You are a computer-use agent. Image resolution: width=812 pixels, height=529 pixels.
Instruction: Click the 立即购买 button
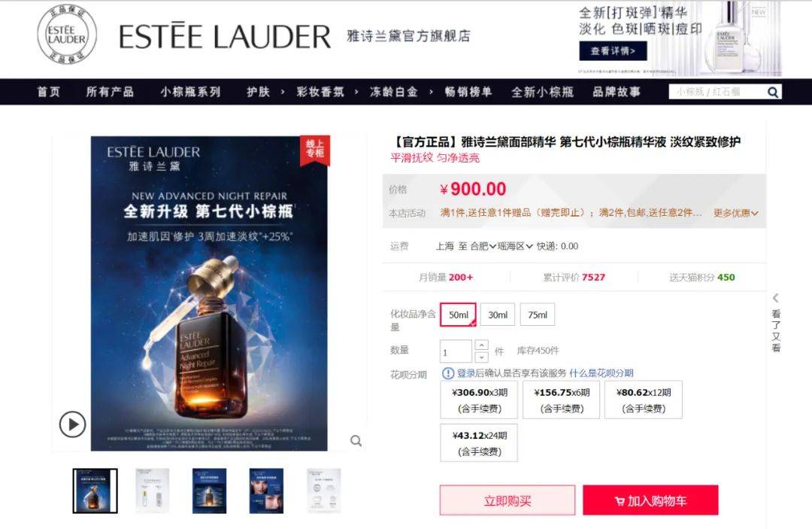507,500
